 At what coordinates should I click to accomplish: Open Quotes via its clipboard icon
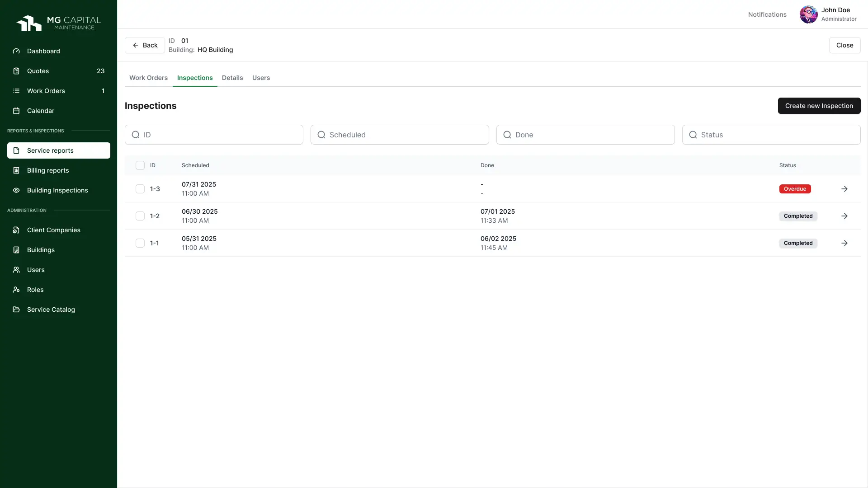(x=16, y=71)
